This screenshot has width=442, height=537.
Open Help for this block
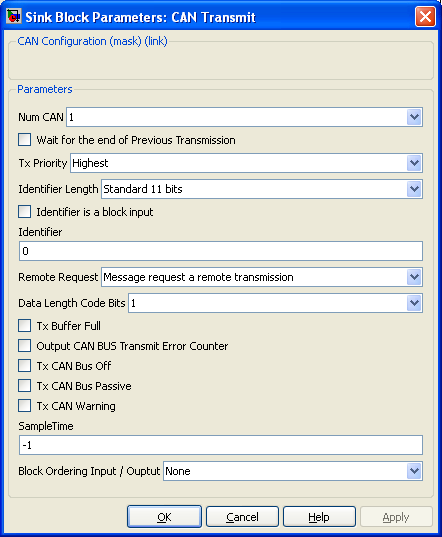tap(319, 517)
